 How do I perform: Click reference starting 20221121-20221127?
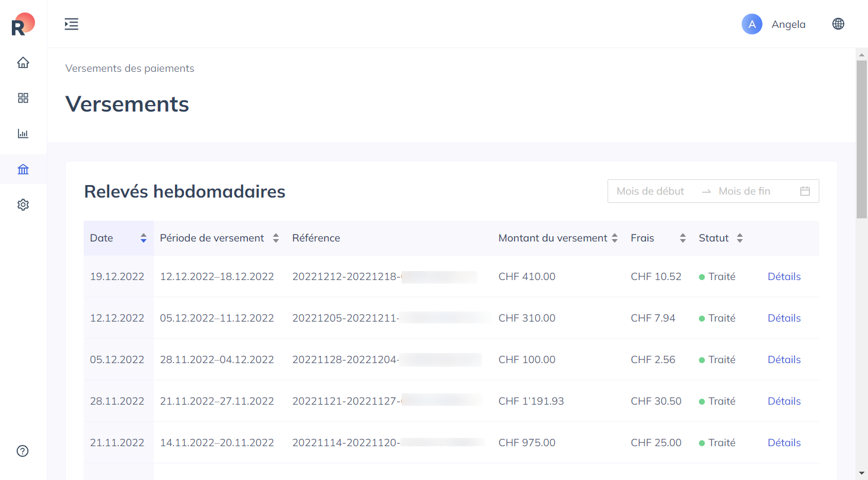387,401
